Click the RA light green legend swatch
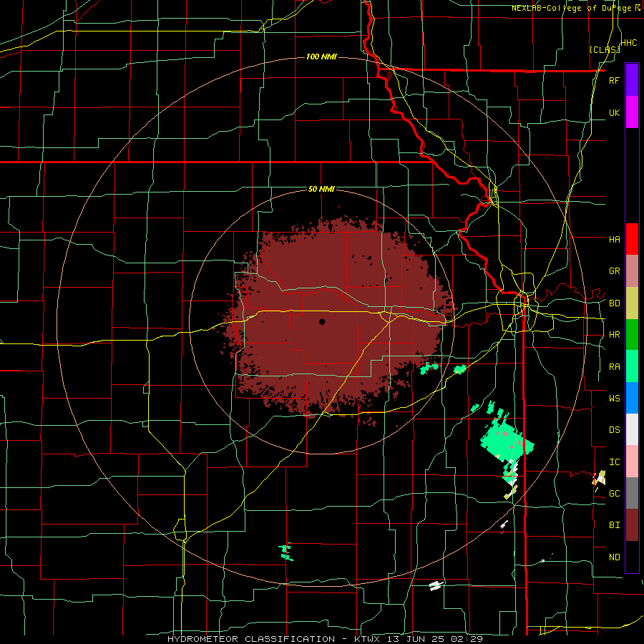The width and height of the screenshot is (644, 644). pyautogui.click(x=632, y=366)
